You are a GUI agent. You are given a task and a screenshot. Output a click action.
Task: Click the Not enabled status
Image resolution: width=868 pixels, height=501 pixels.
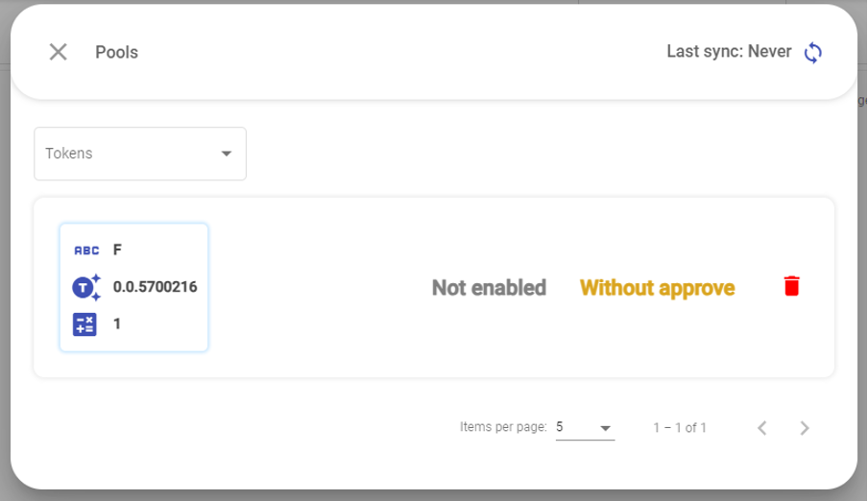pos(489,288)
